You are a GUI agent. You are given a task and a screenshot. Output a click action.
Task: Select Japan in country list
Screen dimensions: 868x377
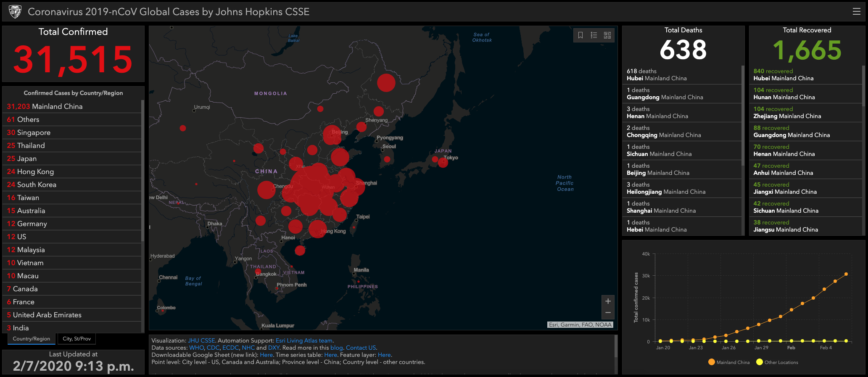click(72, 159)
